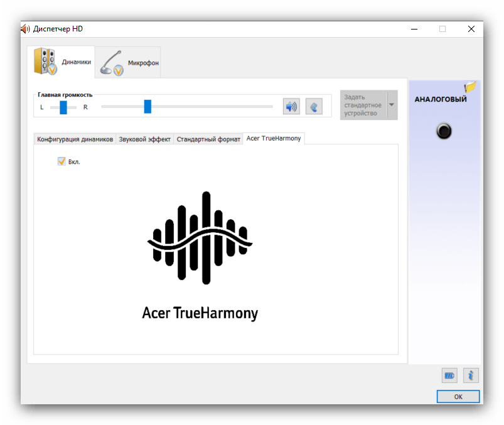Switch to the Микрофон device tab

[x=128, y=63]
